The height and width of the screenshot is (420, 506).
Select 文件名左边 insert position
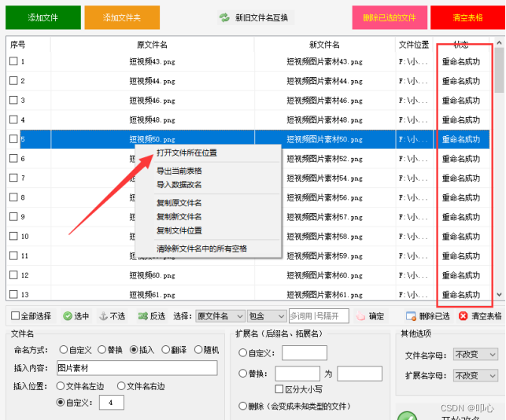[x=61, y=386]
